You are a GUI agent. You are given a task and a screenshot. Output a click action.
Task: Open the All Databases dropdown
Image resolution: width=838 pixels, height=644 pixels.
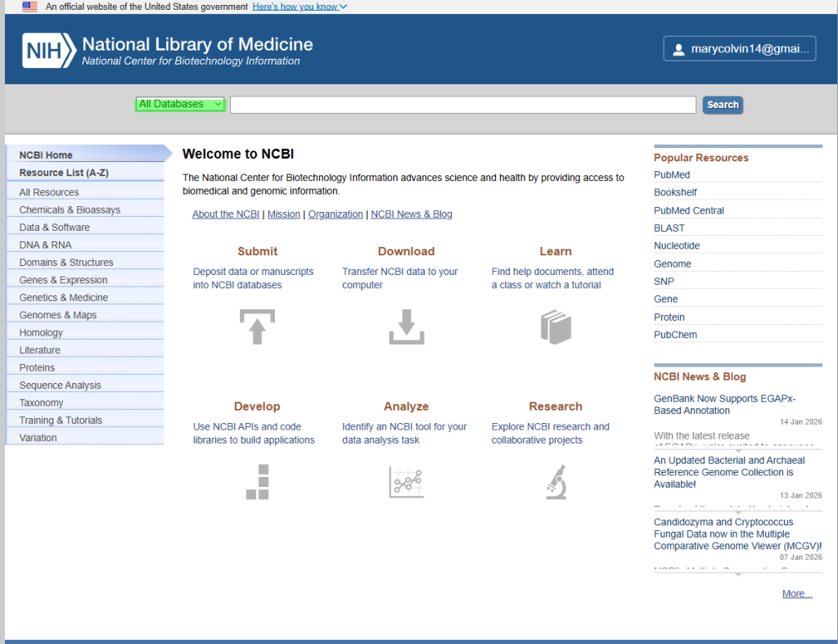(180, 104)
